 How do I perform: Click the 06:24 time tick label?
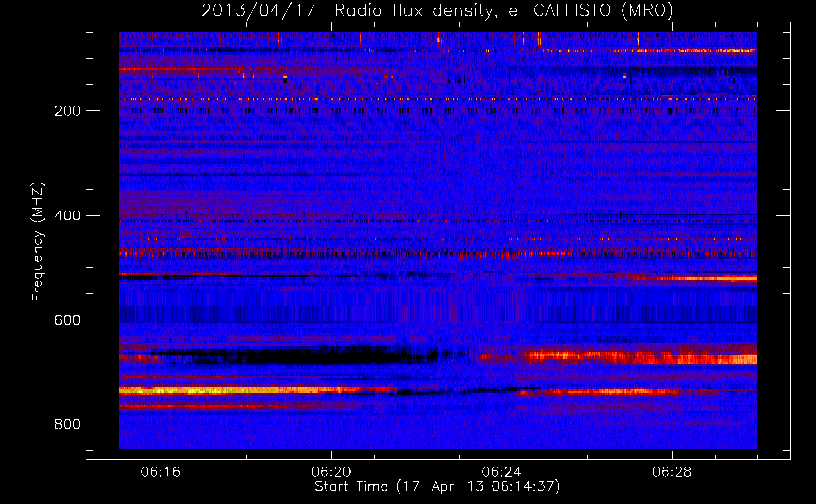(x=501, y=472)
